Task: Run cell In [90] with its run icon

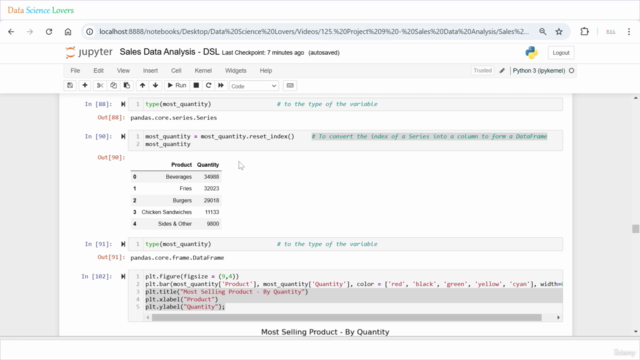Action: coord(123,136)
